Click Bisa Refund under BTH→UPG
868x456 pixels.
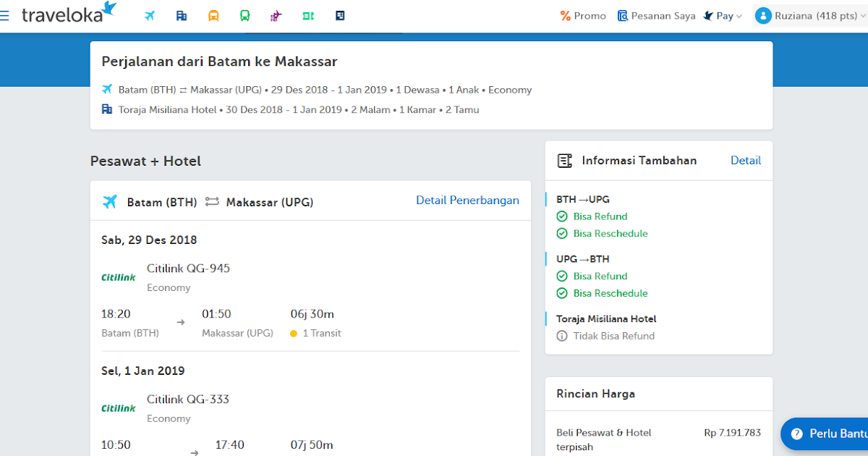point(600,216)
